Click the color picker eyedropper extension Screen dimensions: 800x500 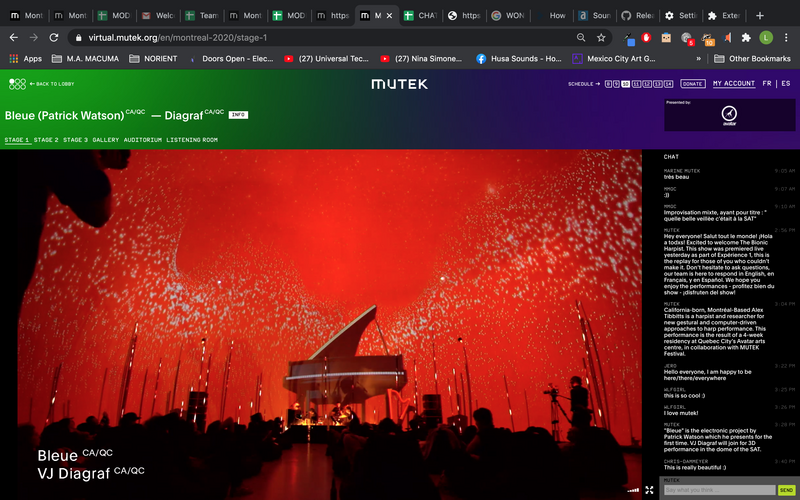(x=629, y=38)
